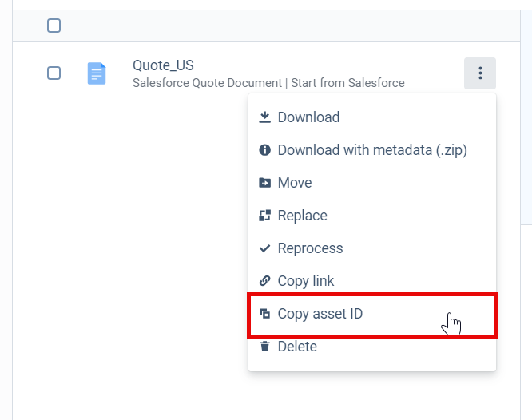Click the info icon for metadata download
Screen dimensions: 532x420
(x=264, y=149)
